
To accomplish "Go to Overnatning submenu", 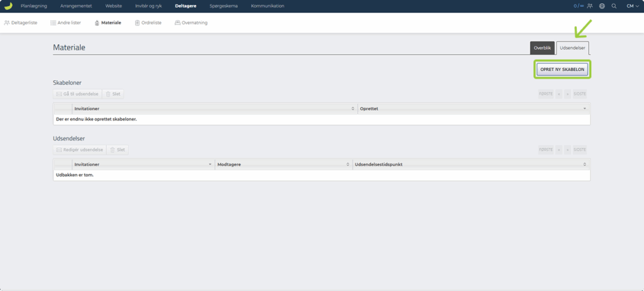I will 191,23.
